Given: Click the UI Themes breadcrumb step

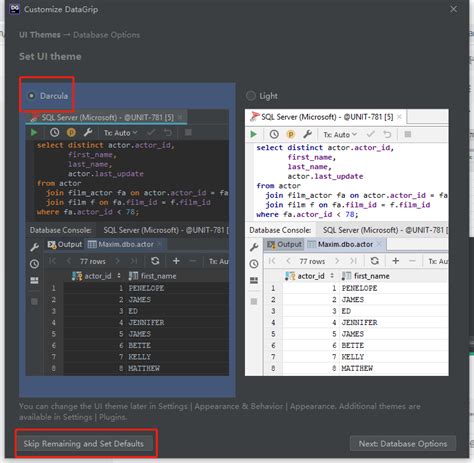Looking at the screenshot, I should tap(40, 35).
